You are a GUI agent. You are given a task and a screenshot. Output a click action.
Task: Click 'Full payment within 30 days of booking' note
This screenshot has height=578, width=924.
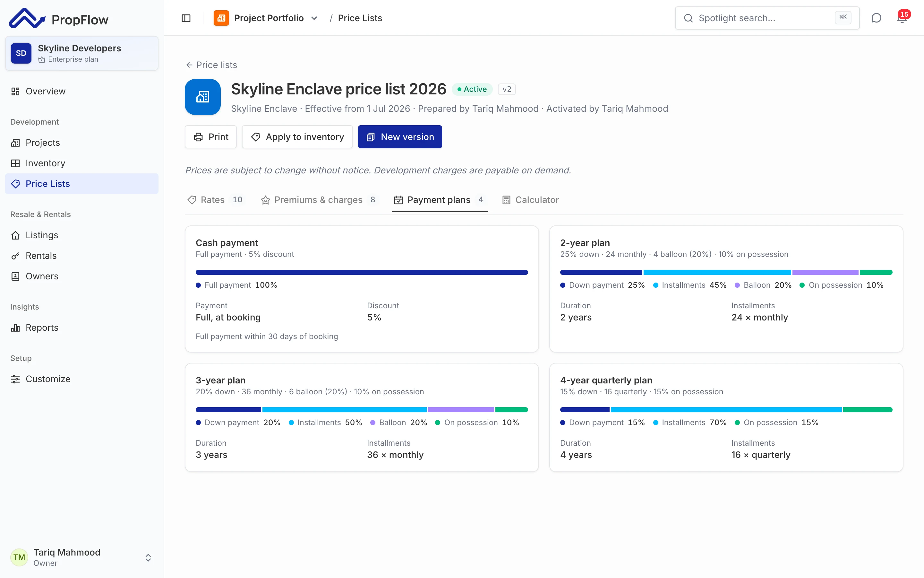(x=267, y=337)
